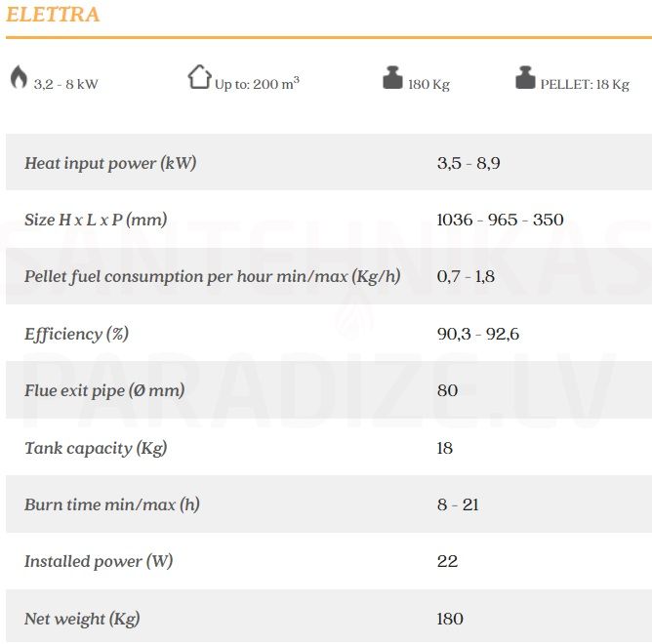
Task: Click the house heating volume icon
Action: point(199,76)
